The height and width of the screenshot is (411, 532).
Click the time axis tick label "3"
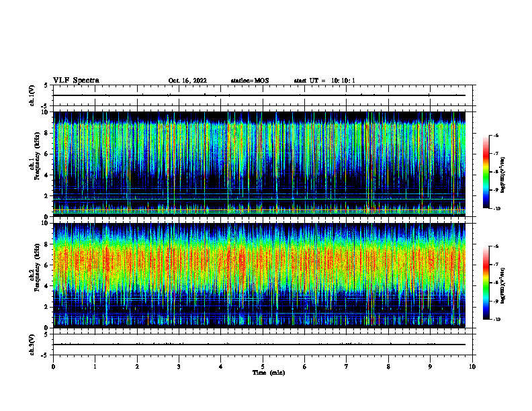(179, 367)
